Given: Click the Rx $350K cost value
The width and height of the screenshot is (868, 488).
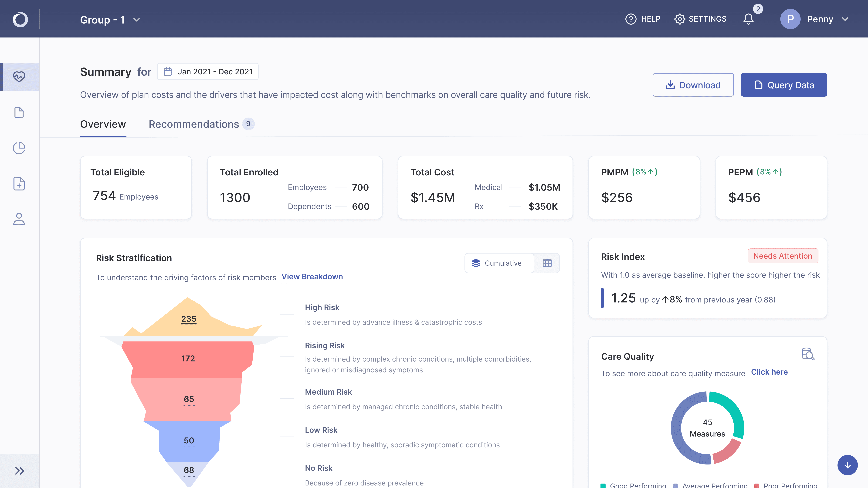Looking at the screenshot, I should pos(543,207).
